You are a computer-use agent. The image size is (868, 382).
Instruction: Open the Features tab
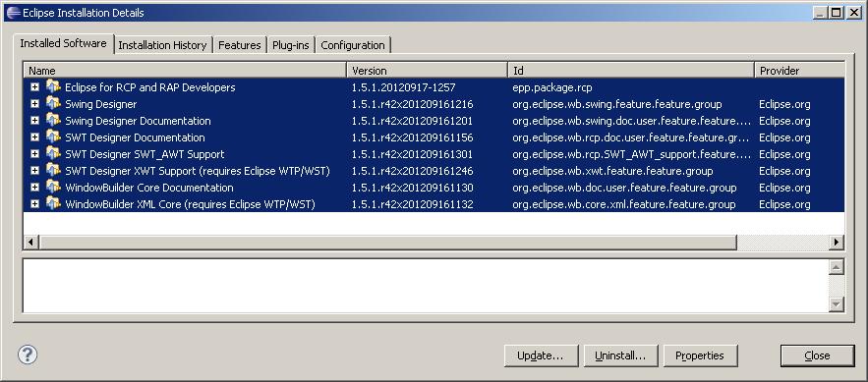coord(240,45)
